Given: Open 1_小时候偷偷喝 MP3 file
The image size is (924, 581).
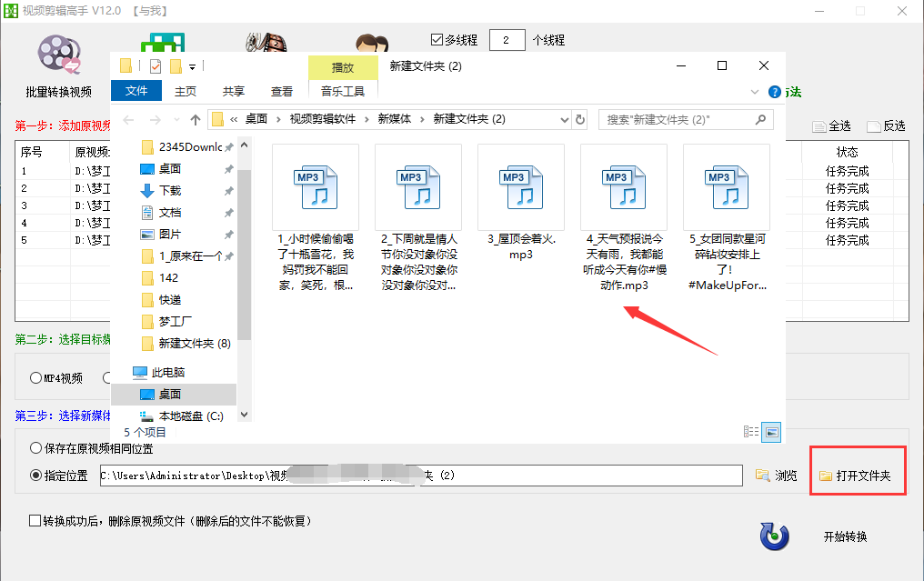Looking at the screenshot, I should [316, 186].
